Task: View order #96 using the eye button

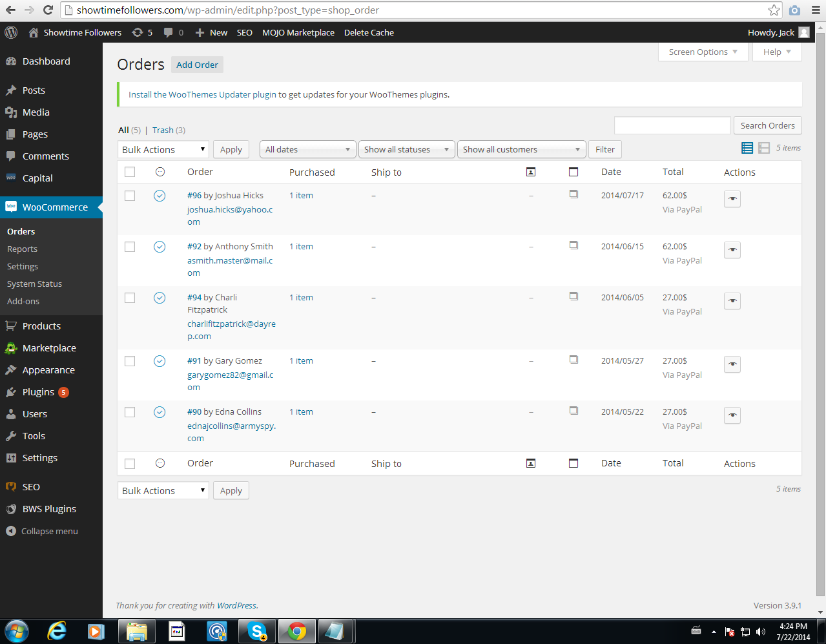Action: 732,199
